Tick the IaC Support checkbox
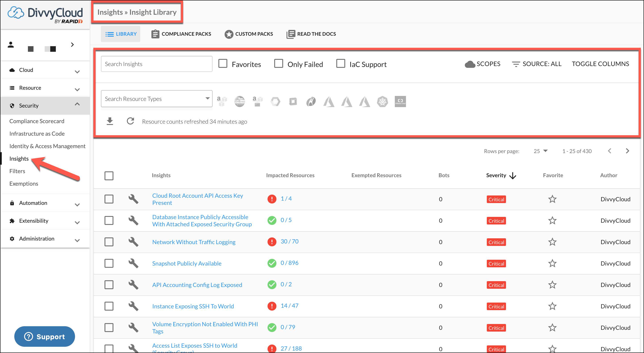Screen dimensions: 644x353 [340, 63]
